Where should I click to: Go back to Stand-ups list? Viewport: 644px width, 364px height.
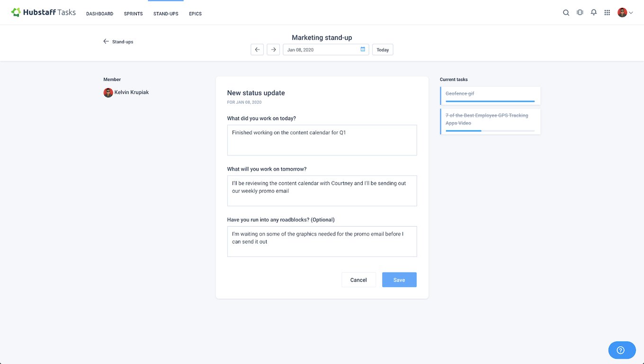click(118, 42)
